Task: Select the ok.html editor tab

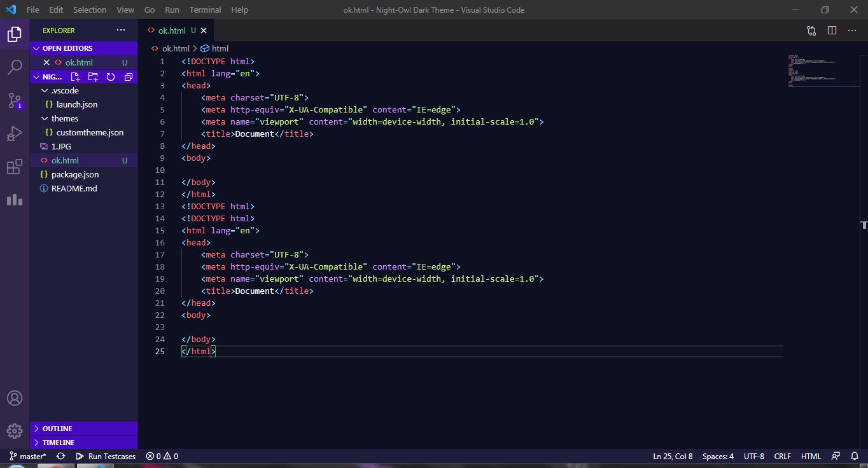Action: pyautogui.click(x=176, y=31)
